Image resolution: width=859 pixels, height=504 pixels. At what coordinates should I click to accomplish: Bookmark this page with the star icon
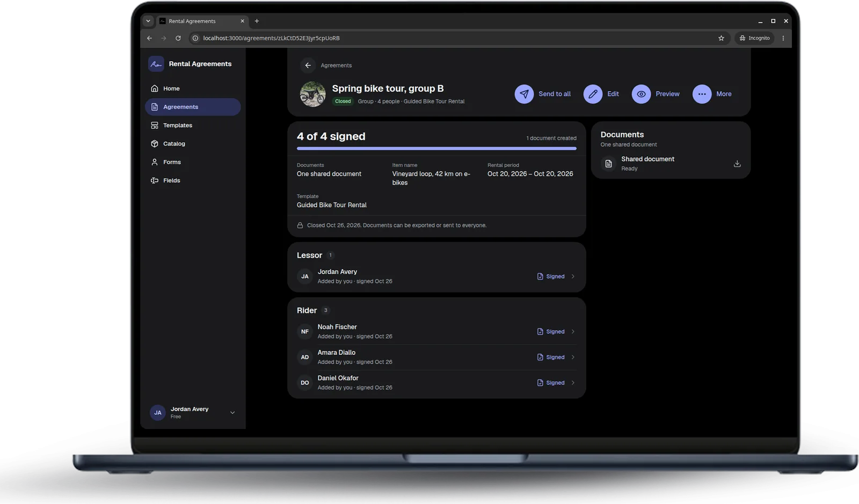point(721,38)
